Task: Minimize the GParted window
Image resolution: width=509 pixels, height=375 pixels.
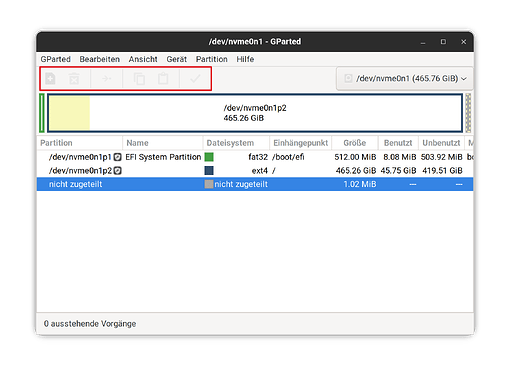Action: click(x=423, y=42)
